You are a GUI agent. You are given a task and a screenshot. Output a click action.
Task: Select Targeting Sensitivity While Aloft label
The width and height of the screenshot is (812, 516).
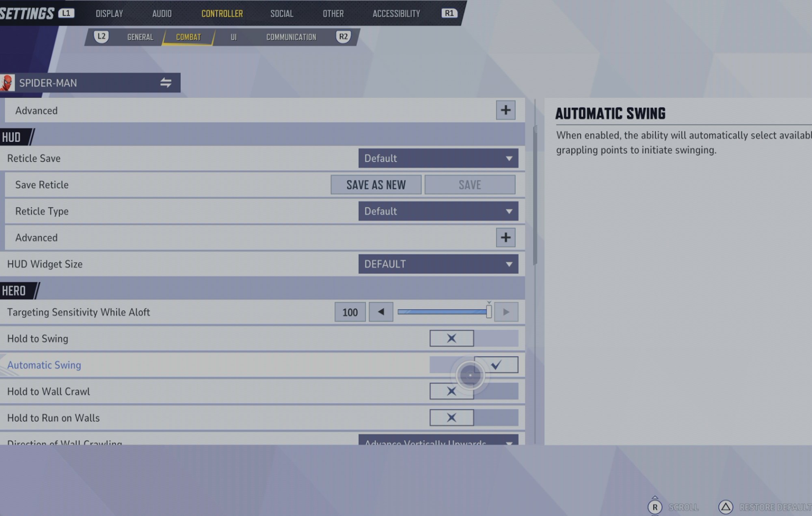click(x=78, y=312)
